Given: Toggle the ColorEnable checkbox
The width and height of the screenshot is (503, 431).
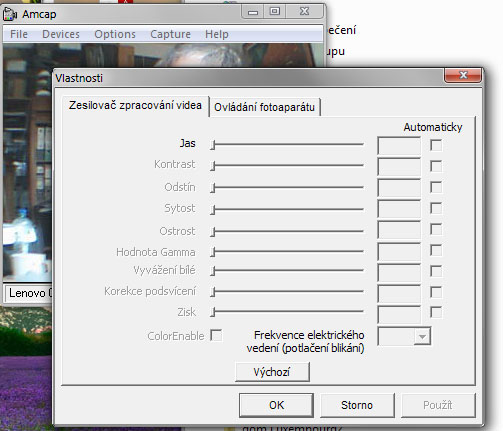Looking at the screenshot, I should click(216, 335).
